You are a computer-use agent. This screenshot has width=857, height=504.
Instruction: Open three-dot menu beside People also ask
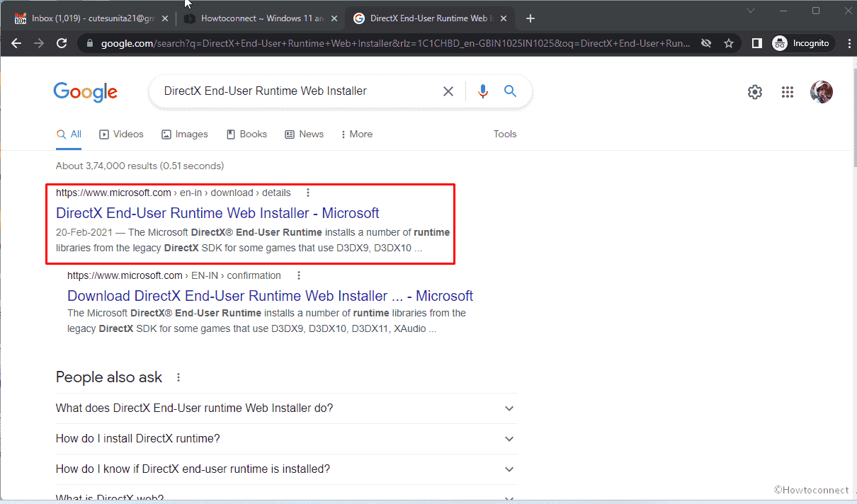click(178, 377)
